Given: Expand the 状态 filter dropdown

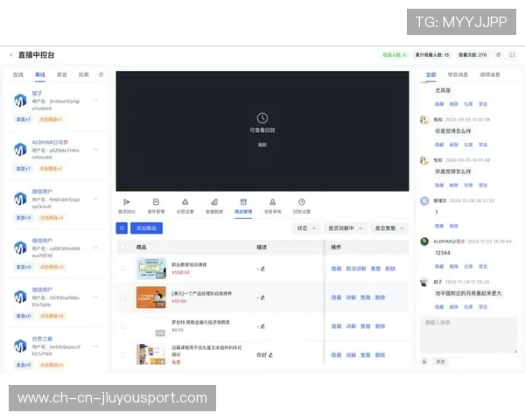Looking at the screenshot, I should click(305, 228).
